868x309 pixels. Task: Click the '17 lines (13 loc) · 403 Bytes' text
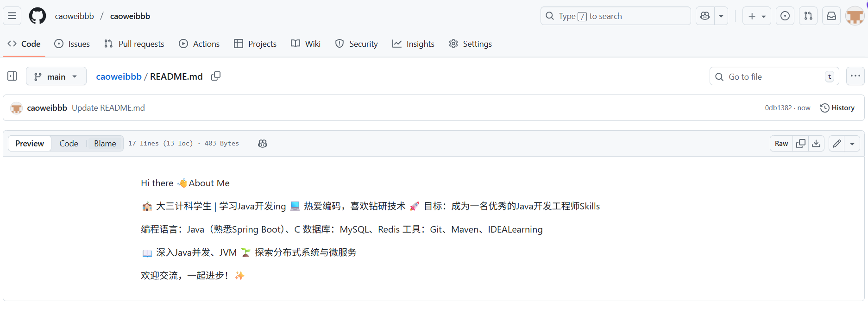pyautogui.click(x=183, y=144)
